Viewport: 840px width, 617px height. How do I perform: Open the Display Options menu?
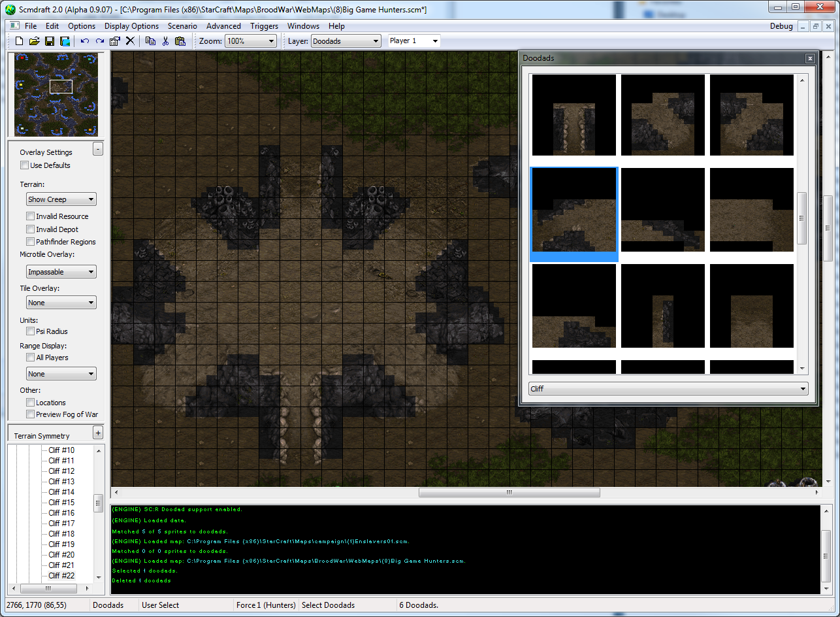131,26
